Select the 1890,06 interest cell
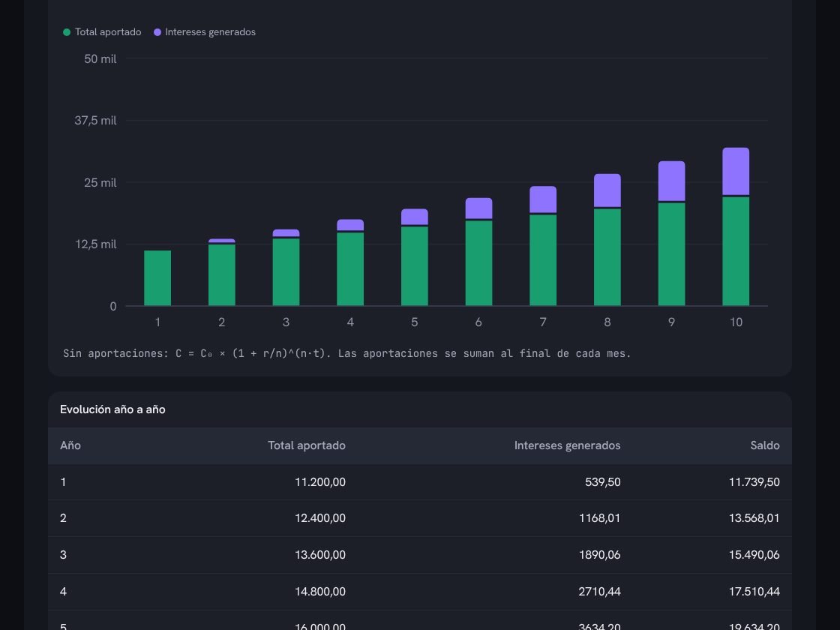This screenshot has height=630, width=840. [x=600, y=555]
